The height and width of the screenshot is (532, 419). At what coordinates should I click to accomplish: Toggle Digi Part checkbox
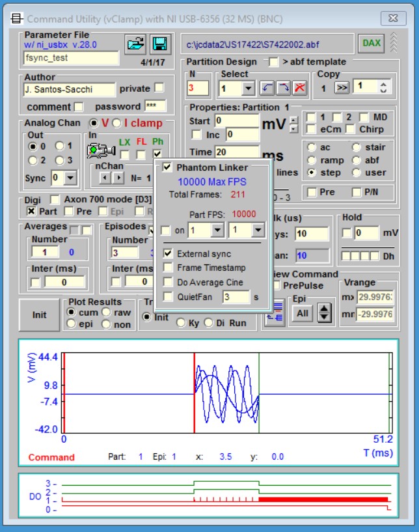(x=31, y=211)
